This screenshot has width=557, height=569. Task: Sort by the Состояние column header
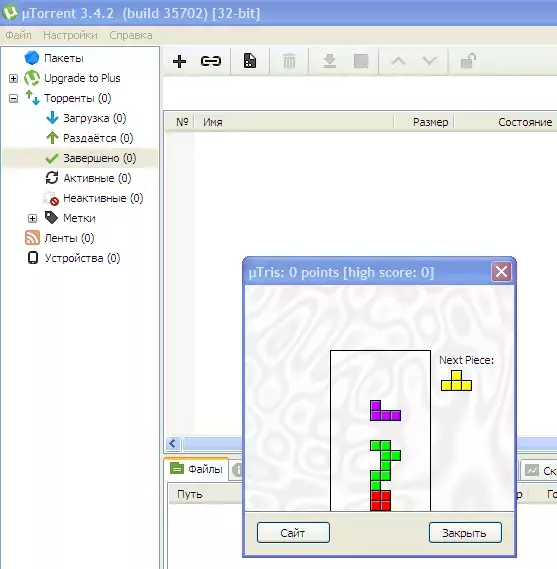tap(505, 122)
